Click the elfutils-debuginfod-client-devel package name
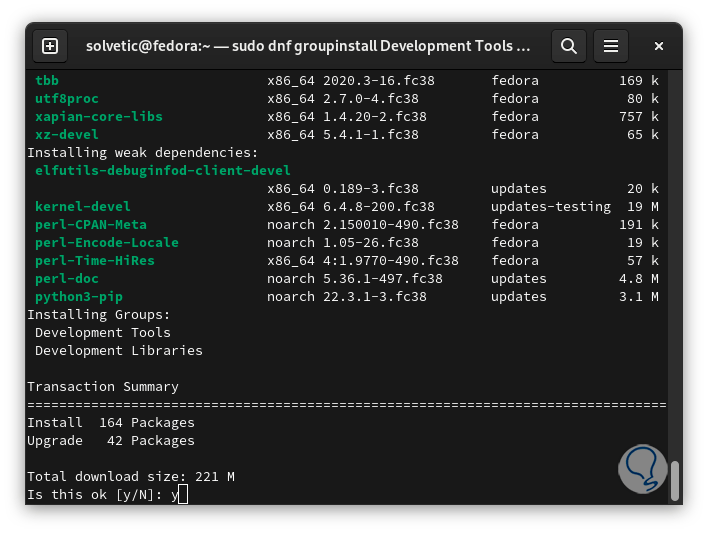Viewport: 708px width, 533px height. click(x=163, y=170)
